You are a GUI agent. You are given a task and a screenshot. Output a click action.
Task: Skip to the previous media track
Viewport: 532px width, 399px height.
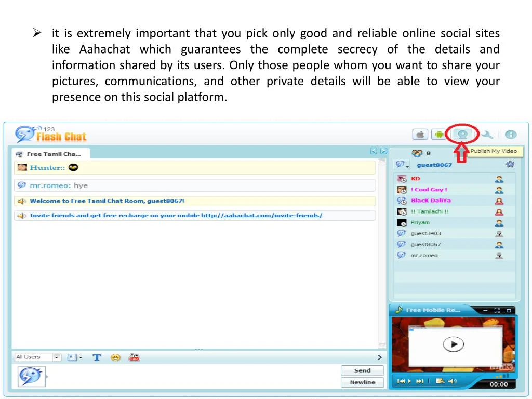(401, 381)
